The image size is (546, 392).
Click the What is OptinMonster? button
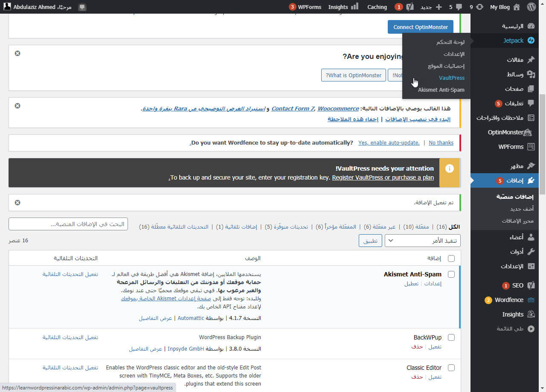click(354, 75)
